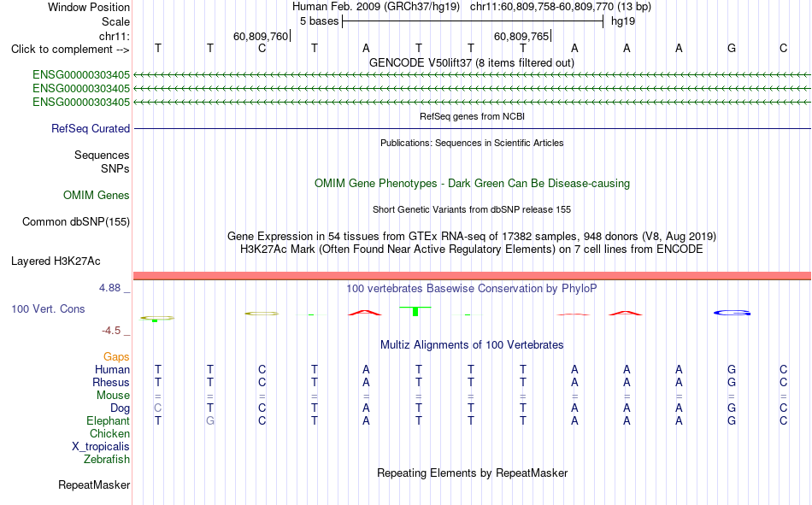Click the 'Click to complement -->' label
The image size is (812, 505).
pyautogui.click(x=70, y=50)
